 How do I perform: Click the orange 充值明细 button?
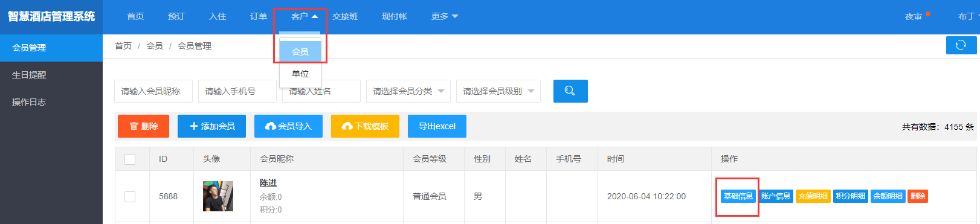[813, 196]
